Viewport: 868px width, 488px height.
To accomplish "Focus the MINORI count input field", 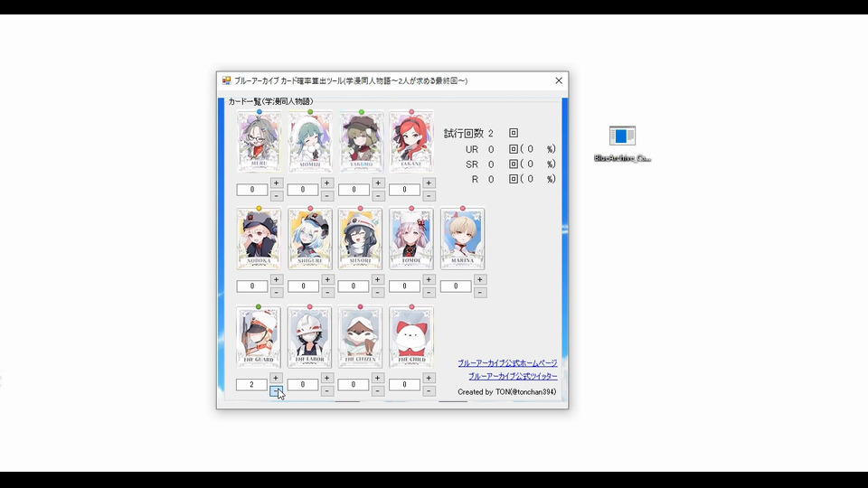I will point(354,286).
